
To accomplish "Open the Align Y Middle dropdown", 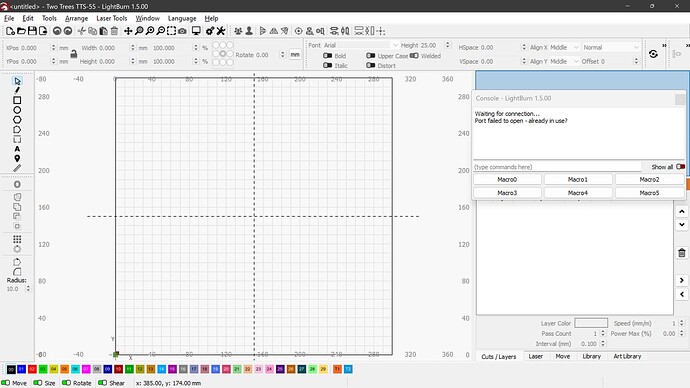I will (564, 61).
